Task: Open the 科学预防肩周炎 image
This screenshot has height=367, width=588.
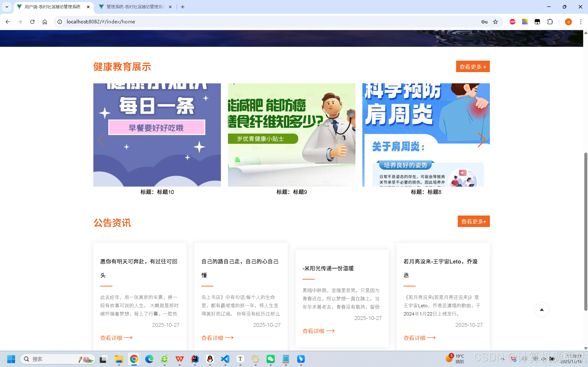Action: pyautogui.click(x=426, y=135)
